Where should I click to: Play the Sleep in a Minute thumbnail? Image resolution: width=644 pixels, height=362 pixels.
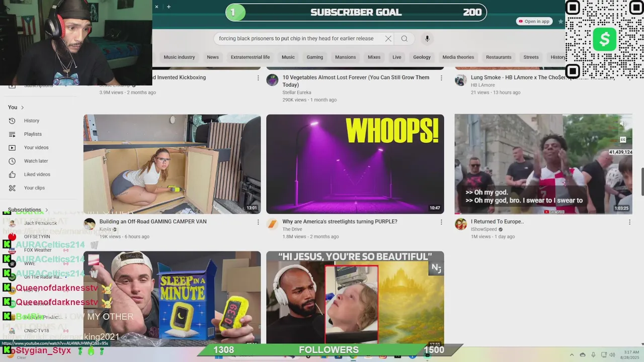click(x=172, y=298)
